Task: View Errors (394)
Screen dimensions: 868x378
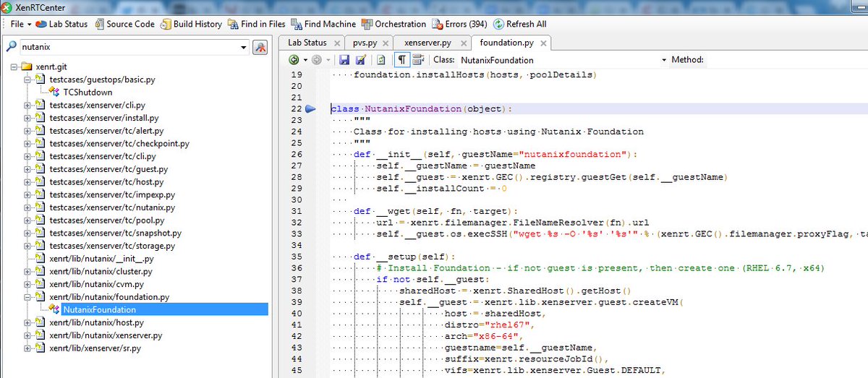Action: click(460, 24)
